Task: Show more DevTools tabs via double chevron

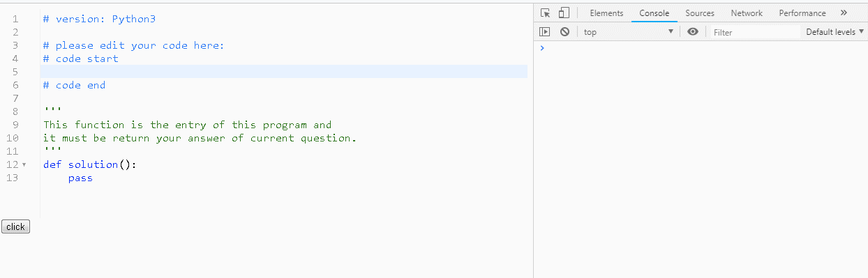Action: (x=844, y=13)
